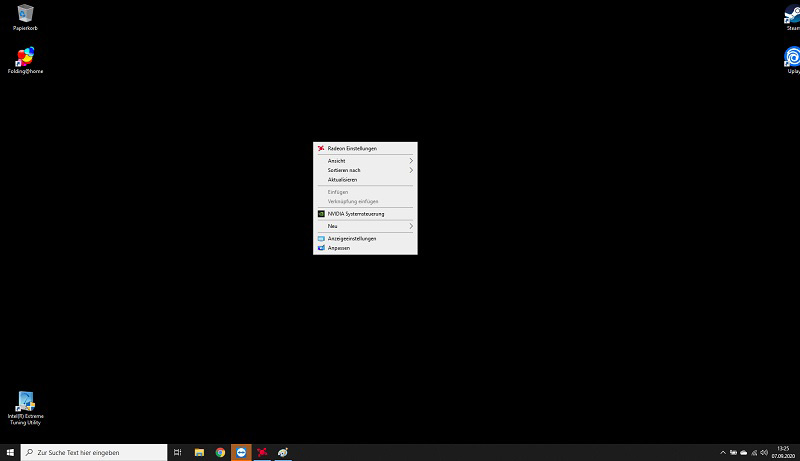Image resolution: width=800 pixels, height=461 pixels.
Task: Click the Verknüpfung einfügen entry
Action: tap(365, 201)
